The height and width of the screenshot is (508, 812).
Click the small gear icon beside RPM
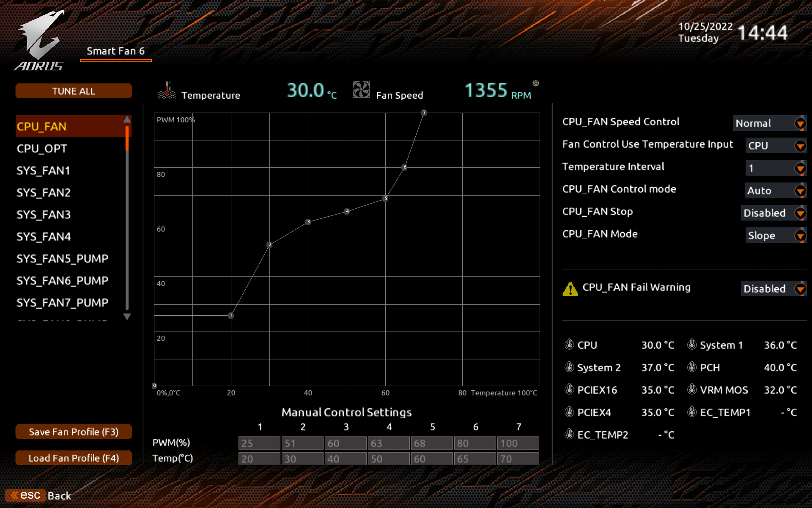pyautogui.click(x=536, y=83)
